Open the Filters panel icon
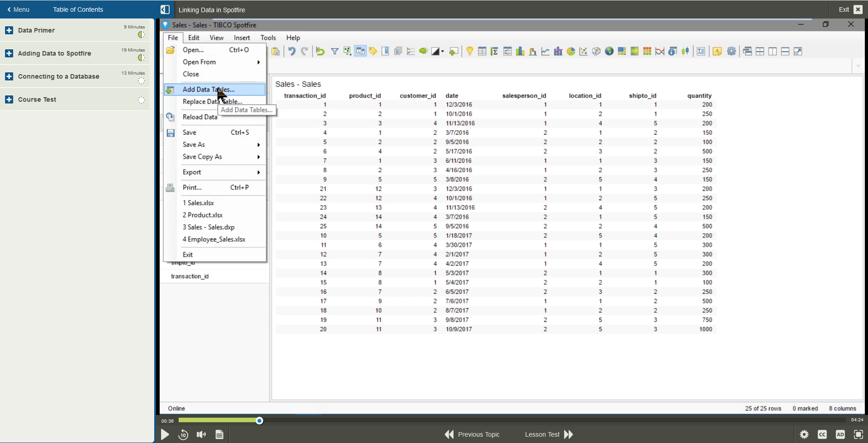The height and width of the screenshot is (443, 868). point(335,51)
